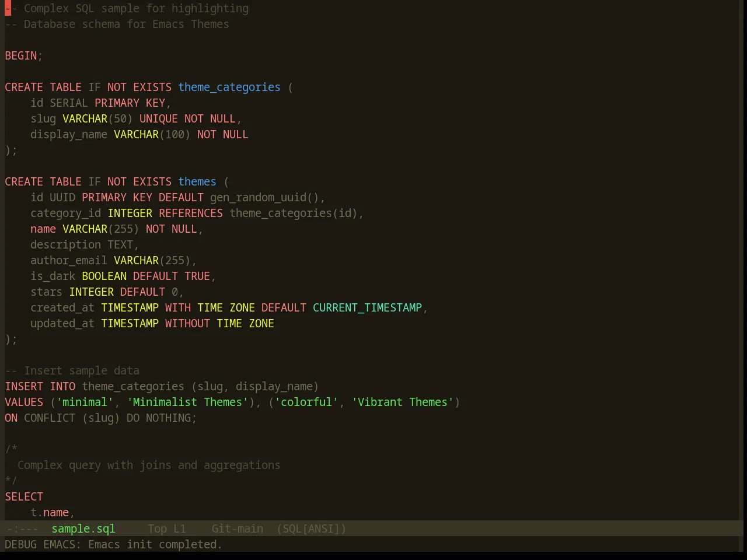Click the SELECT keyword

click(x=24, y=496)
